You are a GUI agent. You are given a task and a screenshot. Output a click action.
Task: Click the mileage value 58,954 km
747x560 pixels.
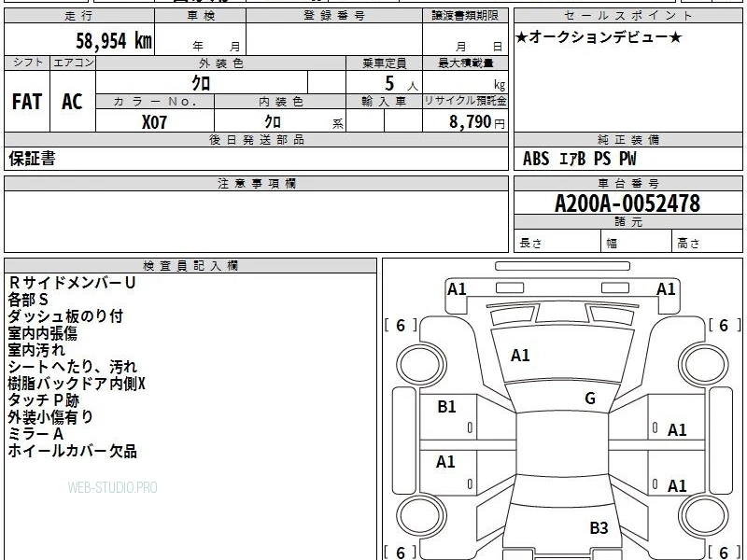coord(114,41)
